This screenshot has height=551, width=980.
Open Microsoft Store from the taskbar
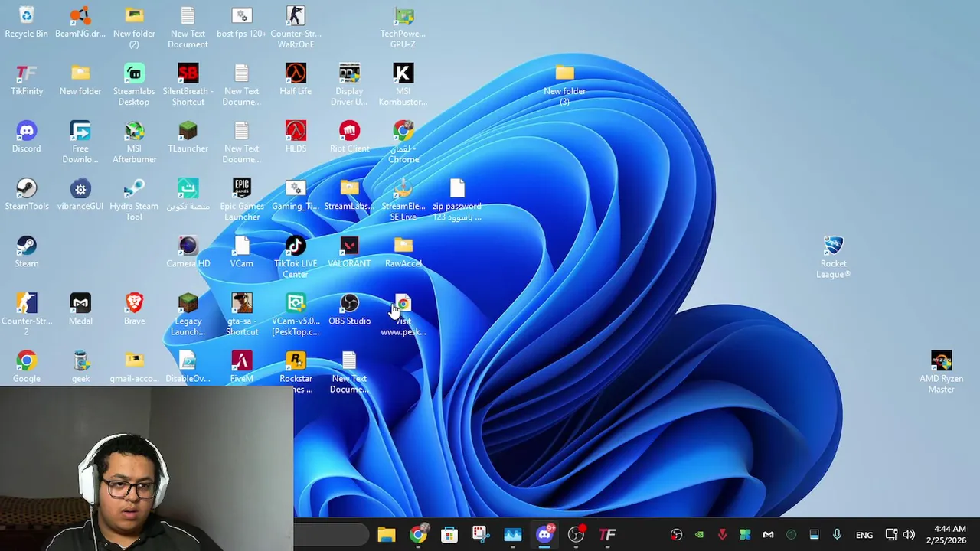point(449,534)
